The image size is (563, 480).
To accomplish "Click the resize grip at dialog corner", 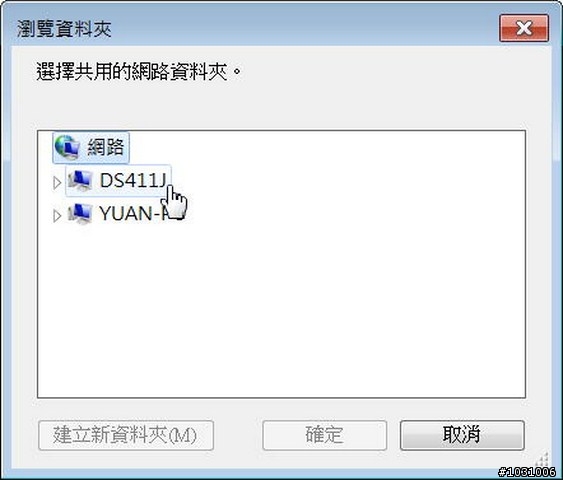I will pyautogui.click(x=544, y=460).
